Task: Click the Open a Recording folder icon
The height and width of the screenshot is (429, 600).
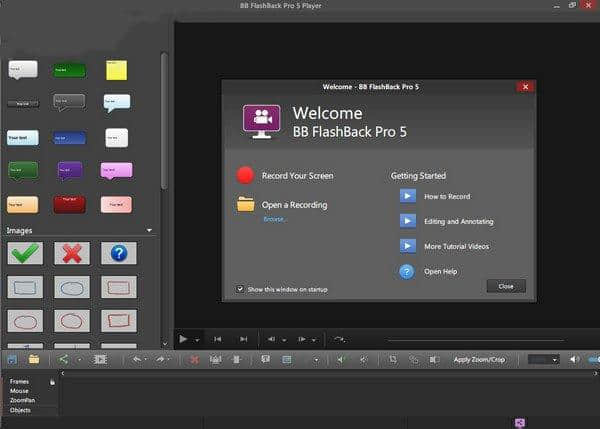Action: 246,205
